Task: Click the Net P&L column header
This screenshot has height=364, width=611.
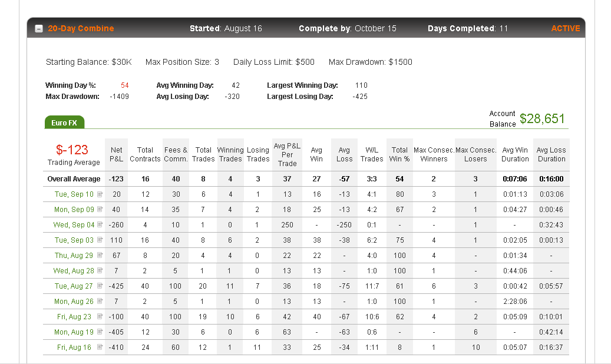Action: tap(116, 154)
